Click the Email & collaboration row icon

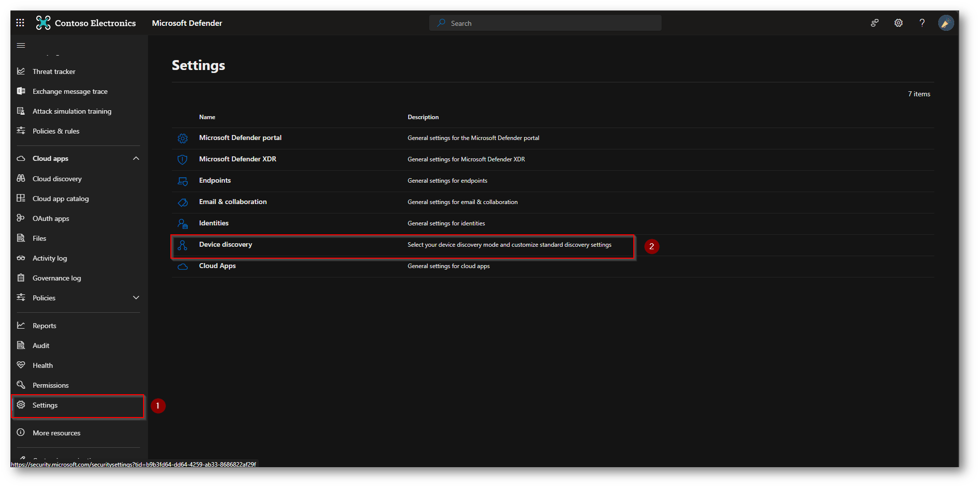pyautogui.click(x=183, y=203)
